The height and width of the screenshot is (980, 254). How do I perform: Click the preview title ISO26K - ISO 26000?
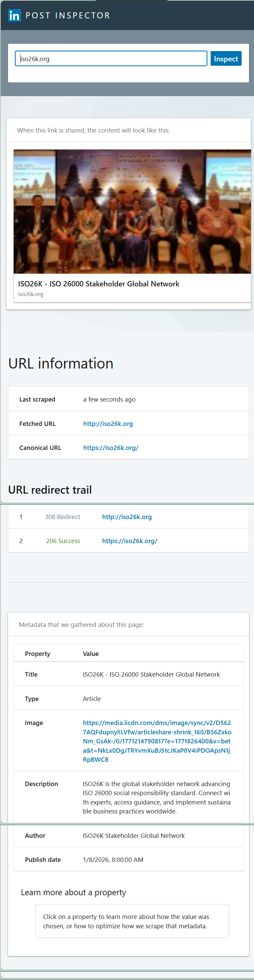99,283
